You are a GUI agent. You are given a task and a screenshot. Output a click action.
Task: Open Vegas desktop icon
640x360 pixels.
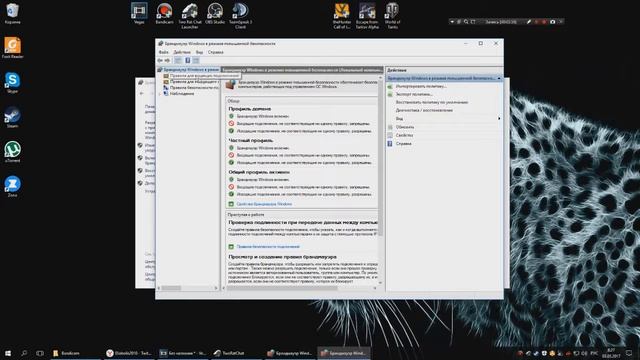[139, 13]
